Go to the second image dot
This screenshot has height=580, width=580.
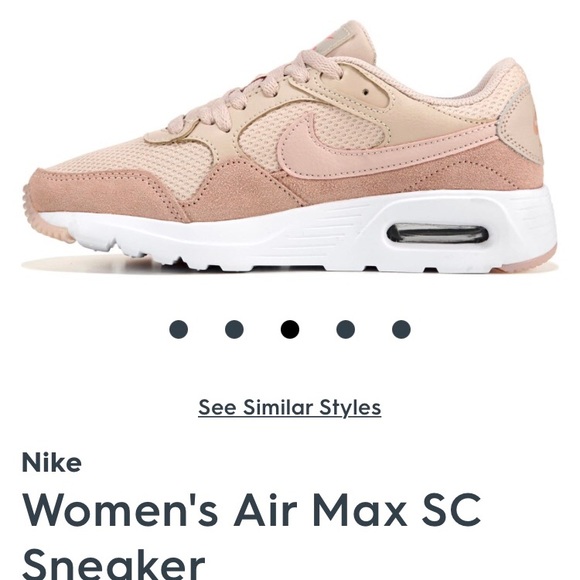pos(234,329)
